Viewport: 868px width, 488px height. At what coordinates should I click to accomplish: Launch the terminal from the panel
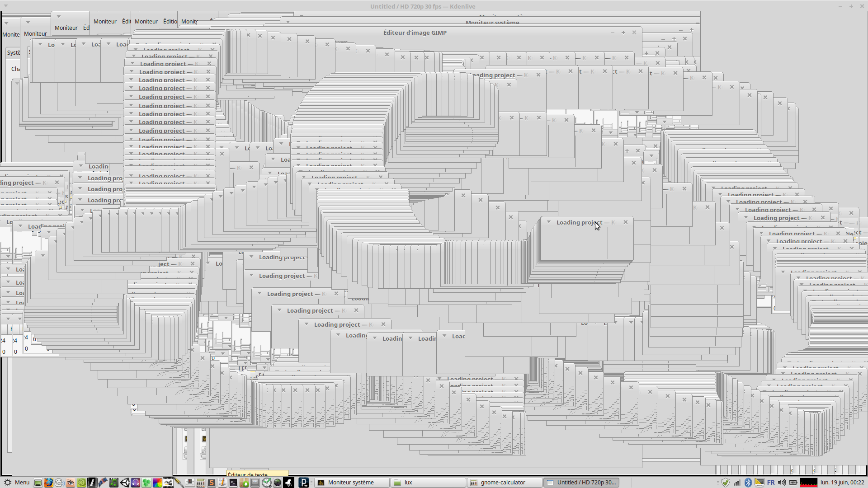click(233, 483)
